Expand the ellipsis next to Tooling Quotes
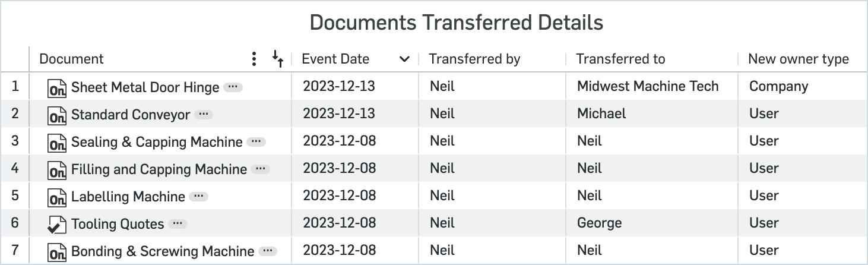The height and width of the screenshot is (265, 868). pos(178,223)
